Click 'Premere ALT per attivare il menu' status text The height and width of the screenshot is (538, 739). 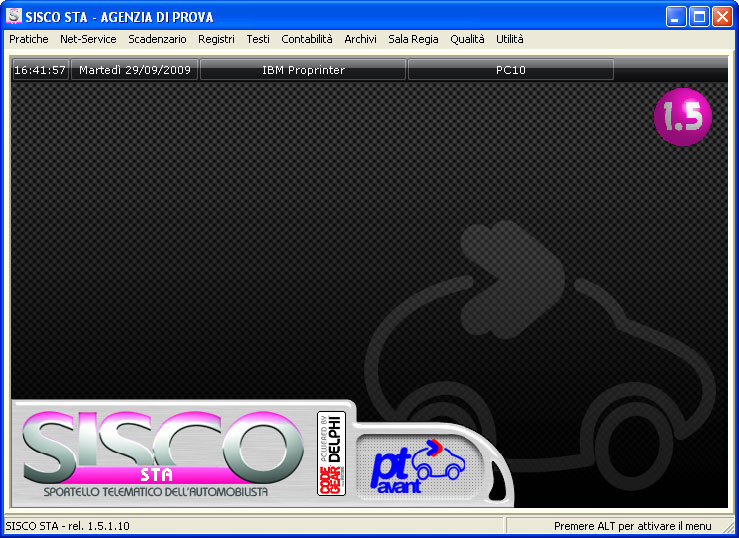point(632,526)
